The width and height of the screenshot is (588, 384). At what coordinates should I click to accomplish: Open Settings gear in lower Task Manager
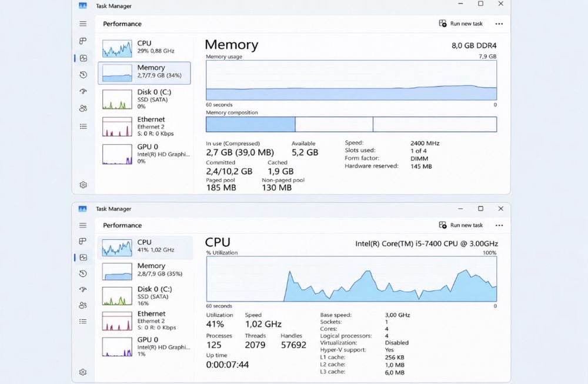83,372
